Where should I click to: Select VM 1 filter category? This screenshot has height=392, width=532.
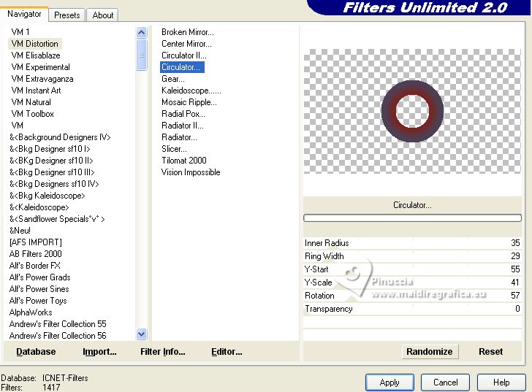tap(20, 32)
